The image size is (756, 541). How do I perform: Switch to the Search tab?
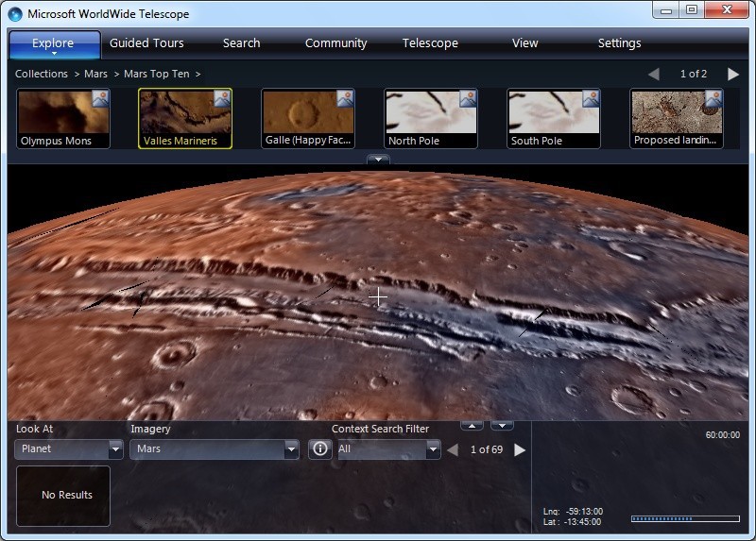tap(241, 42)
